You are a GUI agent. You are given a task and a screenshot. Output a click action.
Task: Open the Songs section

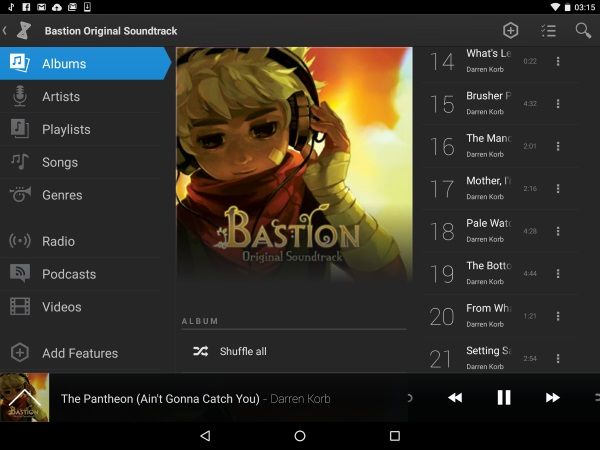(x=80, y=162)
